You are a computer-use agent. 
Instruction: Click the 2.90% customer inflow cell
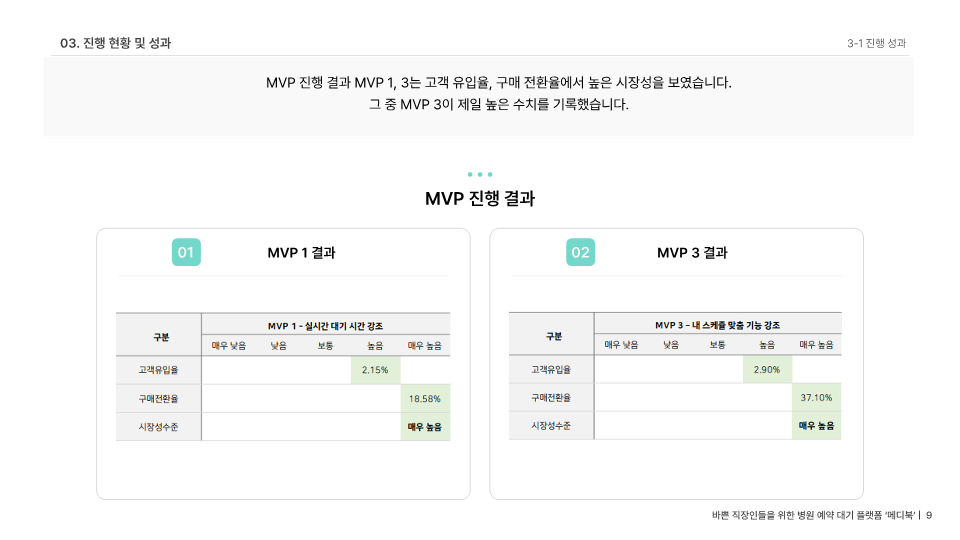767,369
